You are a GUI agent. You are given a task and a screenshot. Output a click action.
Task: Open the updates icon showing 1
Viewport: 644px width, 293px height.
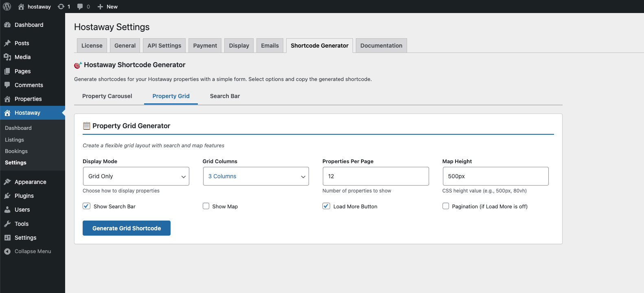pyautogui.click(x=61, y=7)
